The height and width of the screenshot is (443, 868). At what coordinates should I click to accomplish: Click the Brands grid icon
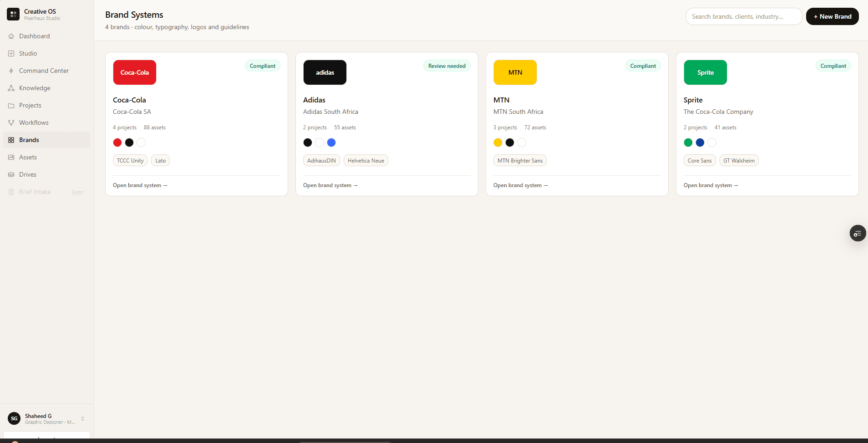click(x=11, y=140)
